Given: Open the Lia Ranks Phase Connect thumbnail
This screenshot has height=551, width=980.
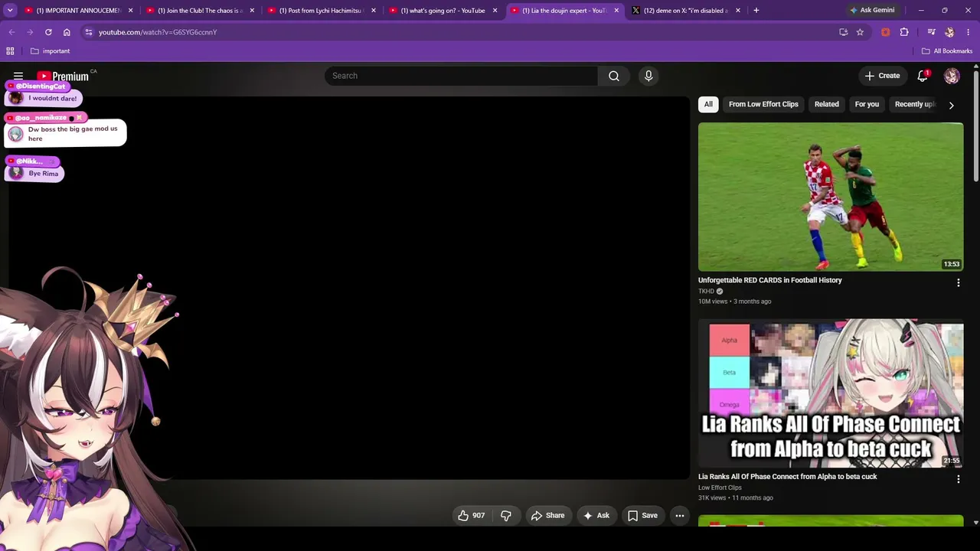Looking at the screenshot, I should pos(831,393).
